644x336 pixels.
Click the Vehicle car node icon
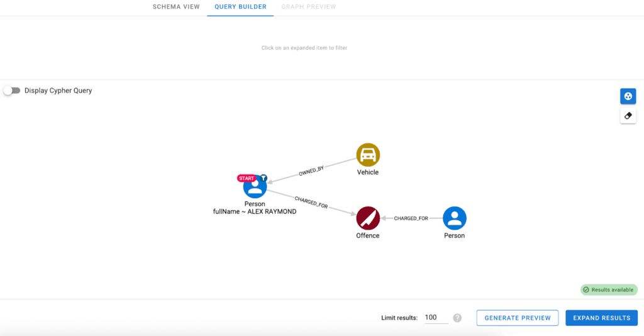tap(368, 155)
